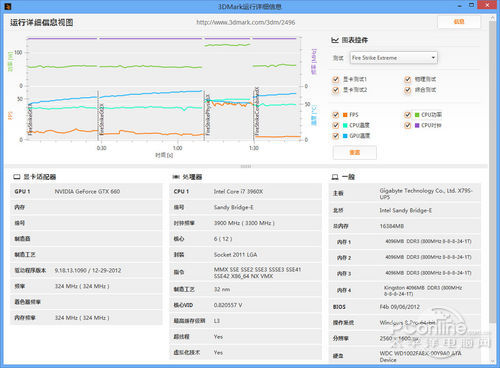Uncheck the GPU temperature series checkbox

coord(336,136)
